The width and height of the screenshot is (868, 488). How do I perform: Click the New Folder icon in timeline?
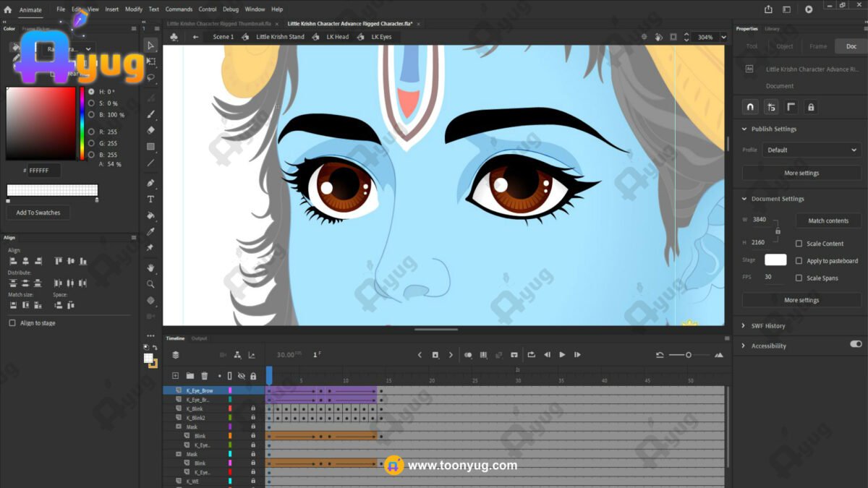tap(190, 376)
